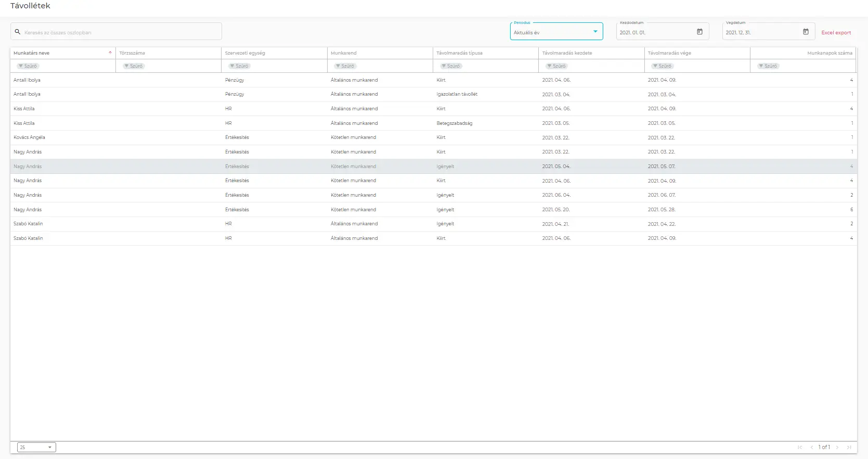Click the search all columns field
868x459 pixels.
[120, 32]
